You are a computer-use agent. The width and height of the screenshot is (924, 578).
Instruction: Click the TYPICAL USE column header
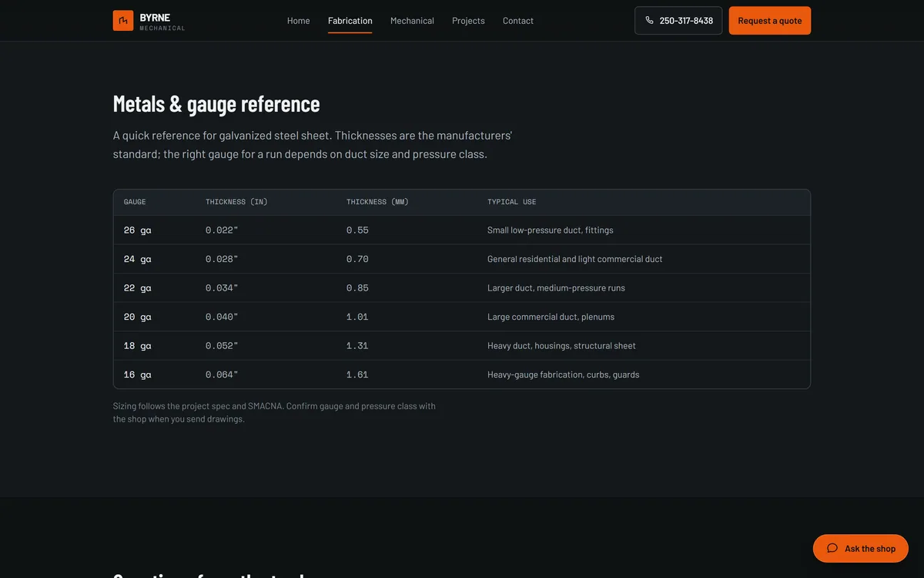tap(512, 202)
